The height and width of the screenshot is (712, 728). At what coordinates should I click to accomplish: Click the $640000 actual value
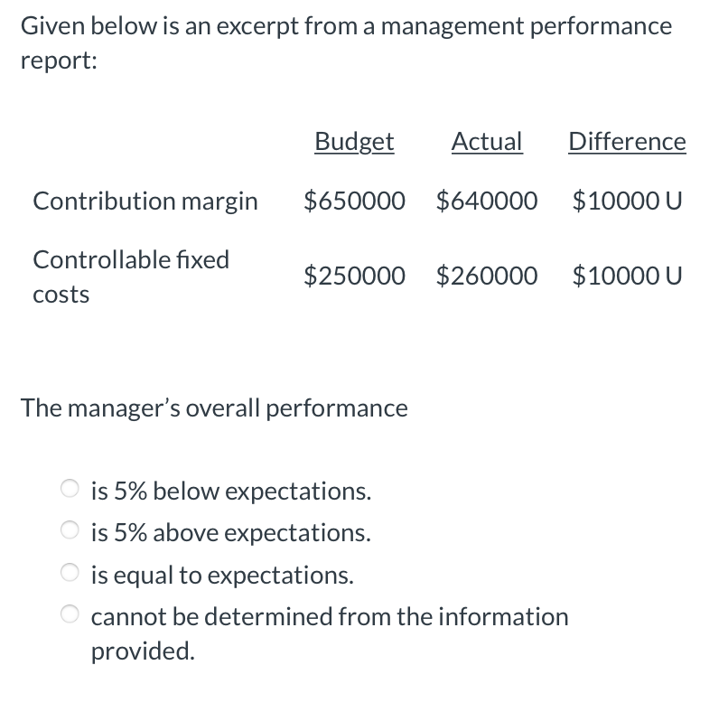487,201
